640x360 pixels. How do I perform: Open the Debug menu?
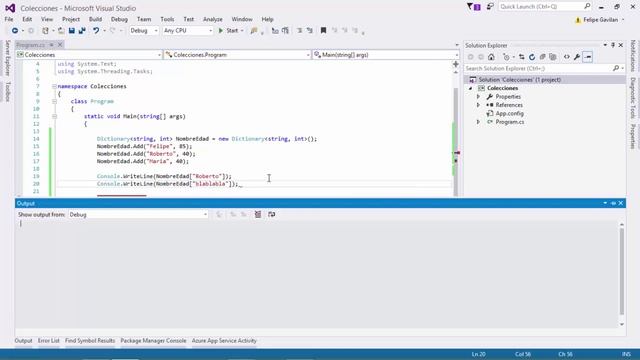[119, 19]
